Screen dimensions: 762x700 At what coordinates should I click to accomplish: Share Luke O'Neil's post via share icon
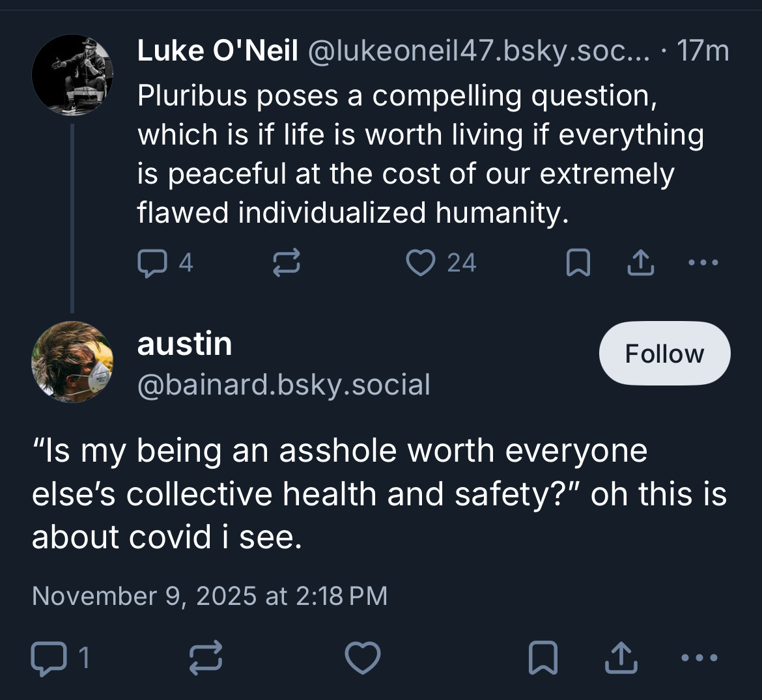point(640,263)
